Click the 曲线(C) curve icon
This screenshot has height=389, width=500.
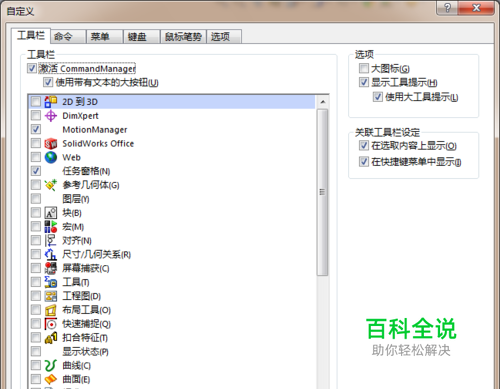[51, 366]
